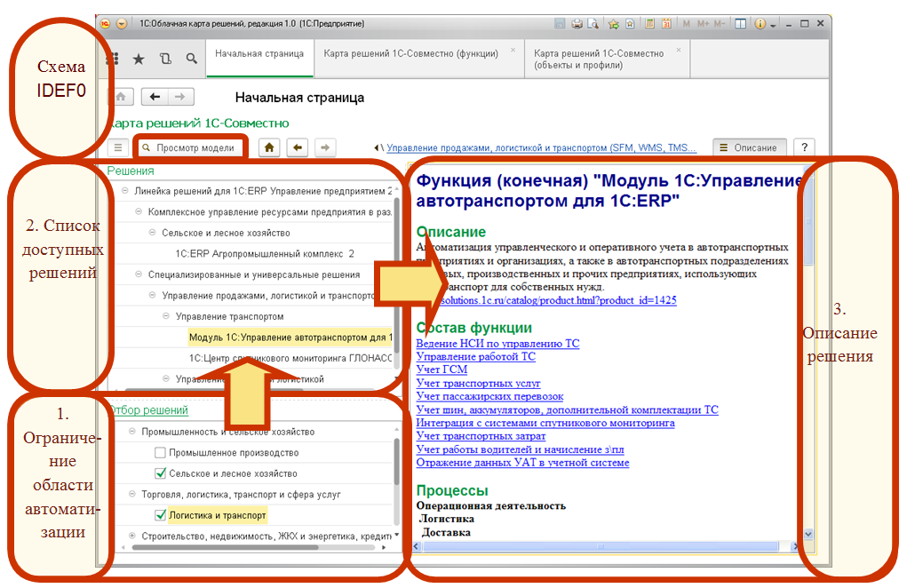Open Управление работой ТС link

tap(475, 357)
